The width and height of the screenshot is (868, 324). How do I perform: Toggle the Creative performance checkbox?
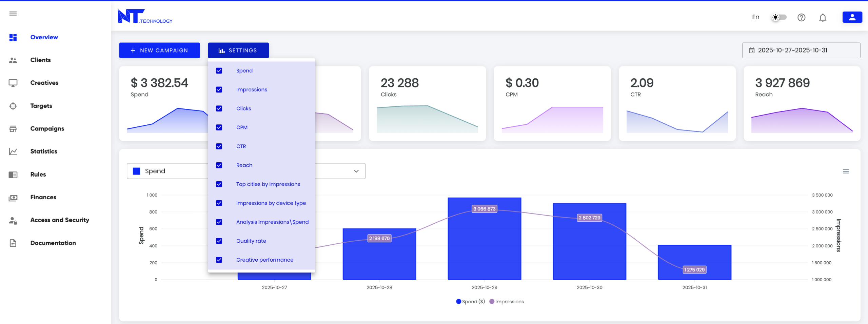tap(219, 260)
